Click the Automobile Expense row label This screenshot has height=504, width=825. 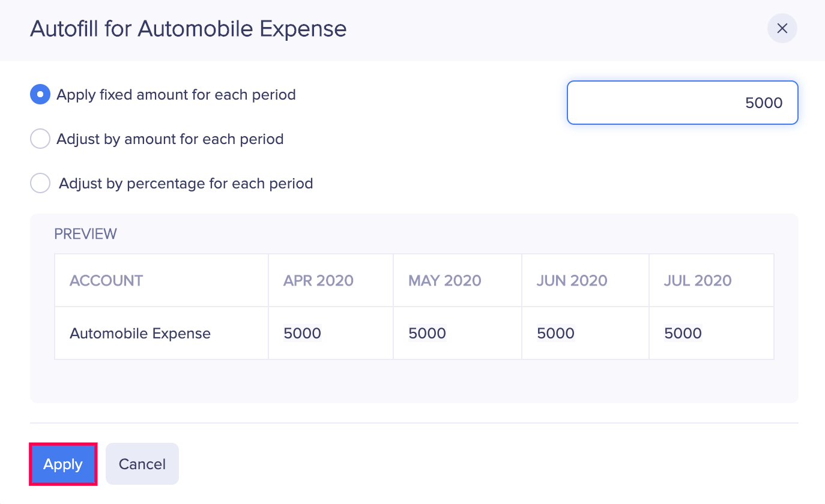[140, 333]
